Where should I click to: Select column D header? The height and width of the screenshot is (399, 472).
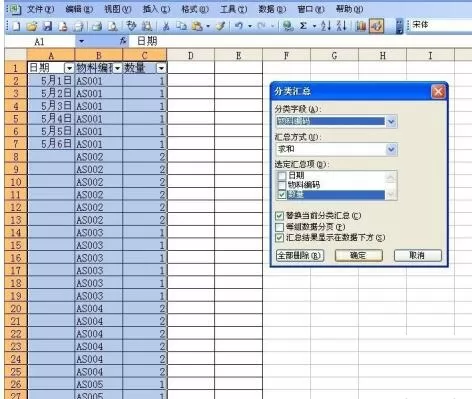[x=191, y=55]
